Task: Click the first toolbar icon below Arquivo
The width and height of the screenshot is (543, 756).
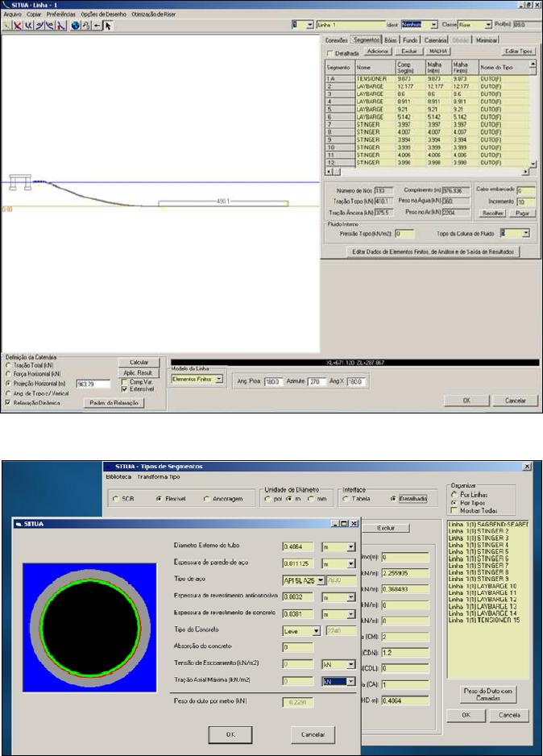Action: [x=6, y=25]
